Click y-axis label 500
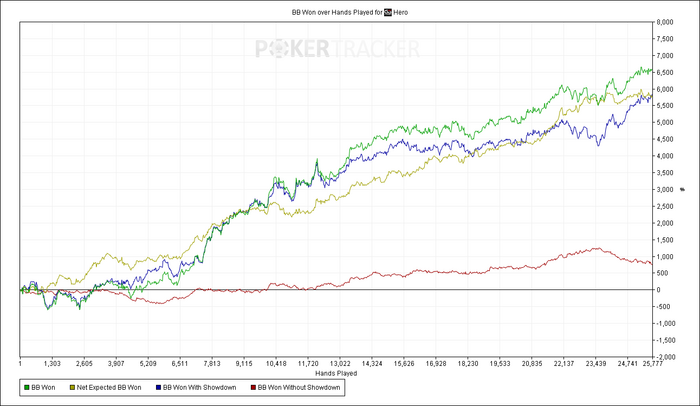Viewport: 700px width, 406px height. tap(662, 273)
